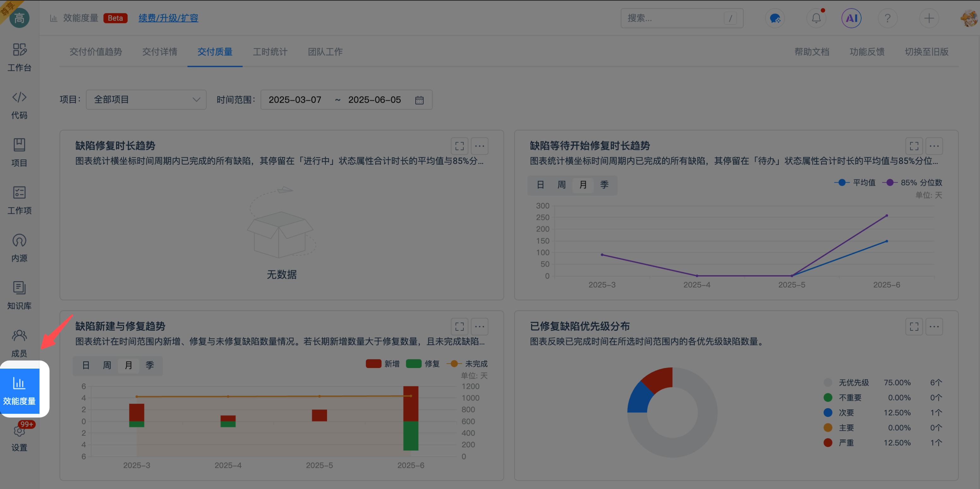The image size is (980, 489).
Task: Open the 项目 projects sidebar icon
Action: 19,153
